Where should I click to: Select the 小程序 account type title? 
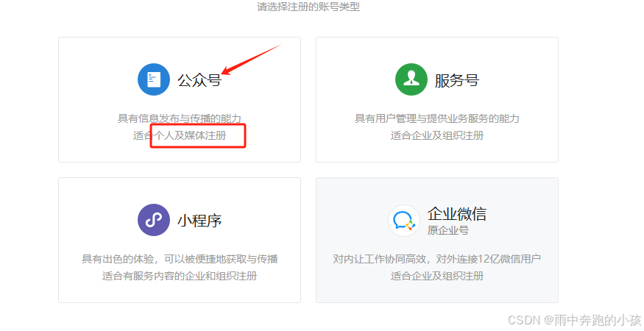[x=199, y=221]
